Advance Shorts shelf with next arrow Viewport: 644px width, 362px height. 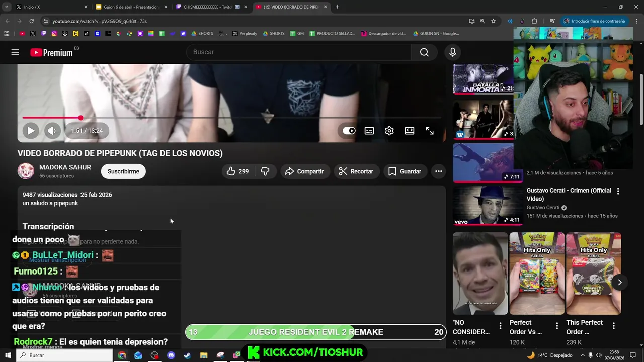tap(620, 282)
